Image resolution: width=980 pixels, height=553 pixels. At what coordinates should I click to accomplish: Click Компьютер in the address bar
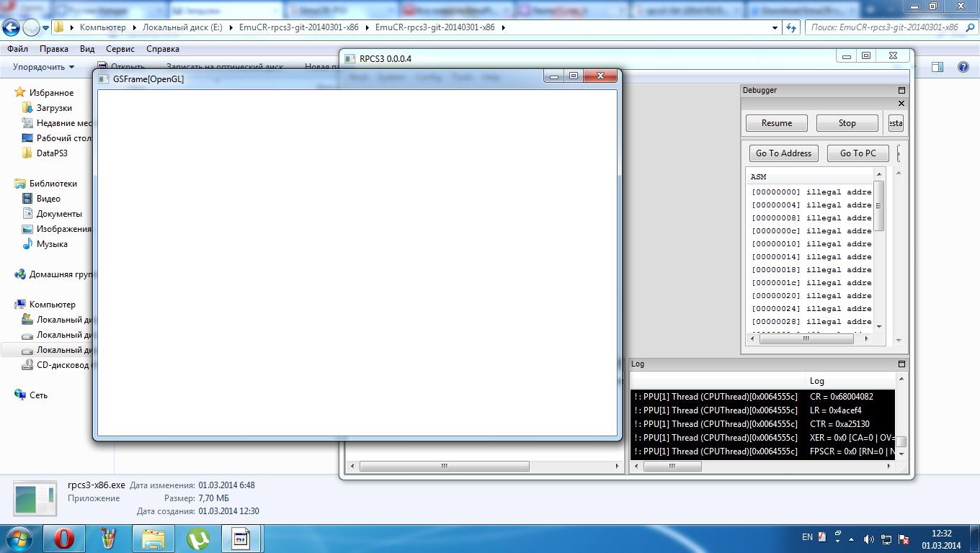102,27
